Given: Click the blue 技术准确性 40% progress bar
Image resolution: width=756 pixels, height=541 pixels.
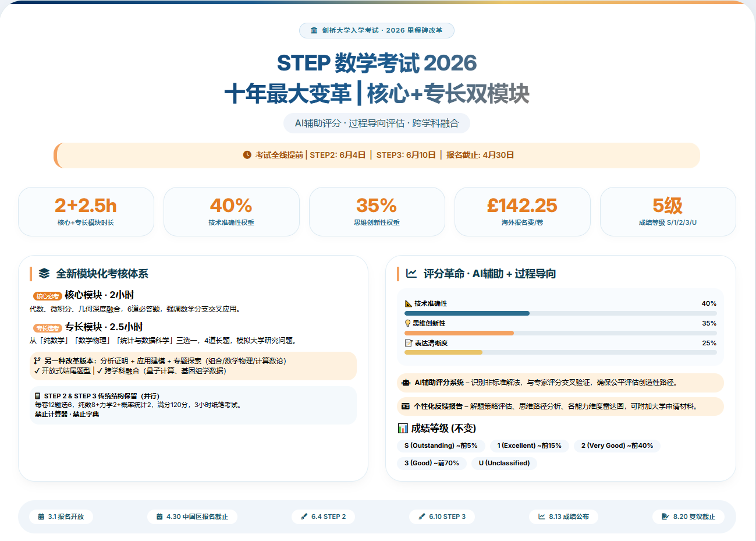Looking at the screenshot, I should [467, 313].
